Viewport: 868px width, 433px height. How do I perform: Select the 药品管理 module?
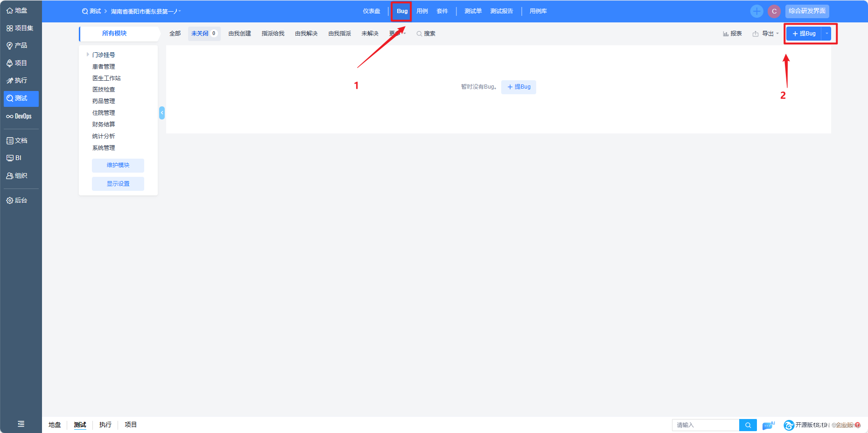[x=104, y=101]
